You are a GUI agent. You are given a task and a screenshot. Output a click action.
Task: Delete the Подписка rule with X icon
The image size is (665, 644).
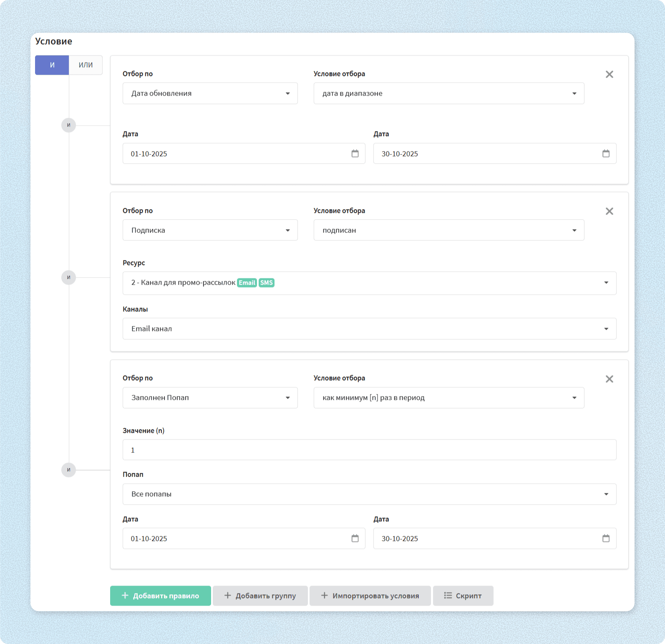[609, 211]
